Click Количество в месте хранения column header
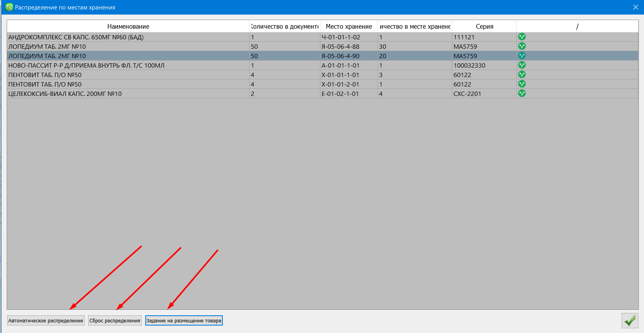 pyautogui.click(x=415, y=26)
